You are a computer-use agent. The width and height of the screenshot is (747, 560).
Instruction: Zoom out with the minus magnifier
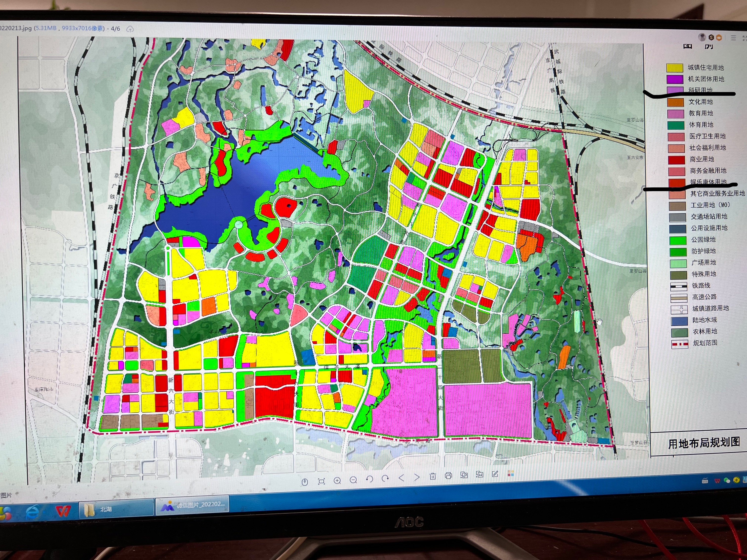pyautogui.click(x=353, y=480)
